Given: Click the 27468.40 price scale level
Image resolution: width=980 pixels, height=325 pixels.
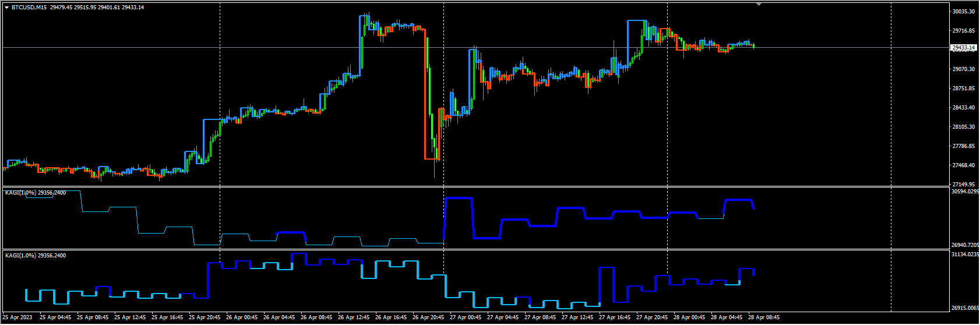Looking at the screenshot, I should [x=964, y=165].
